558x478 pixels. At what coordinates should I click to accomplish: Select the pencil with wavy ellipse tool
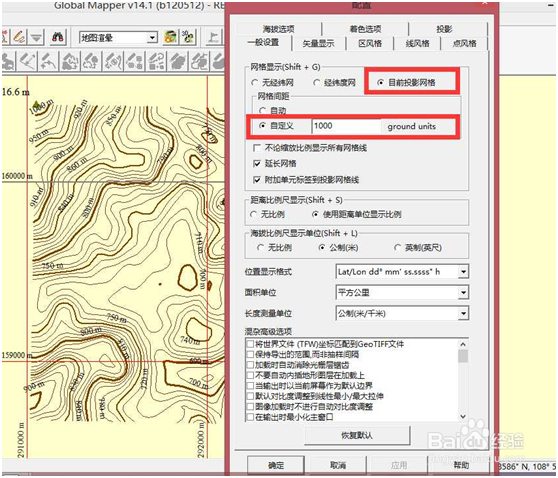(113, 61)
